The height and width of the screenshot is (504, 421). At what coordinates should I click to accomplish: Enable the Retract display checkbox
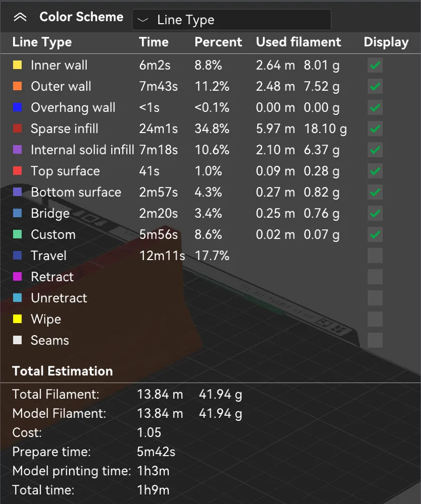(x=375, y=277)
